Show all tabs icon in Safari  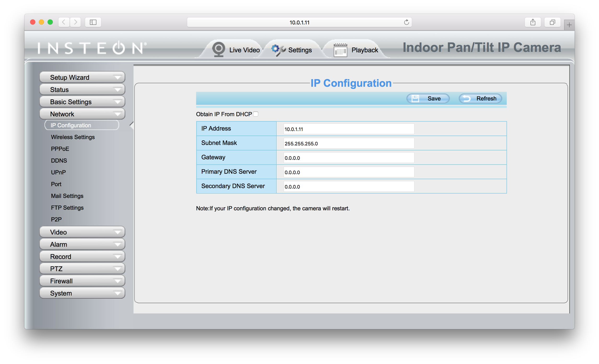(552, 22)
